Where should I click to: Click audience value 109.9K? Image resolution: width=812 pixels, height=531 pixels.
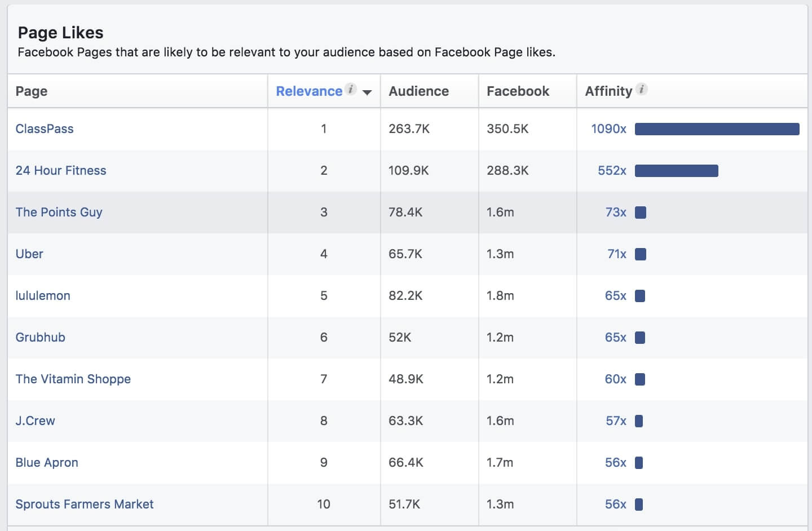pos(408,170)
